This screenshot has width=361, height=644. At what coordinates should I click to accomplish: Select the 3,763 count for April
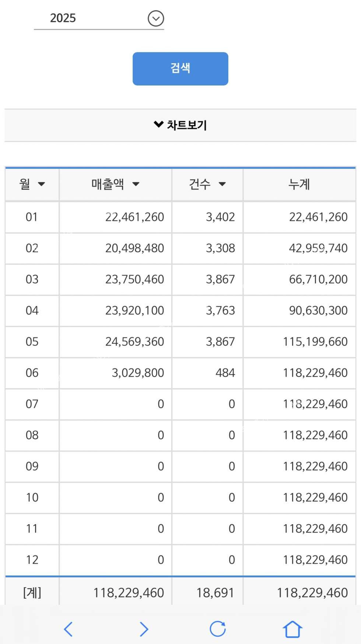click(x=220, y=311)
